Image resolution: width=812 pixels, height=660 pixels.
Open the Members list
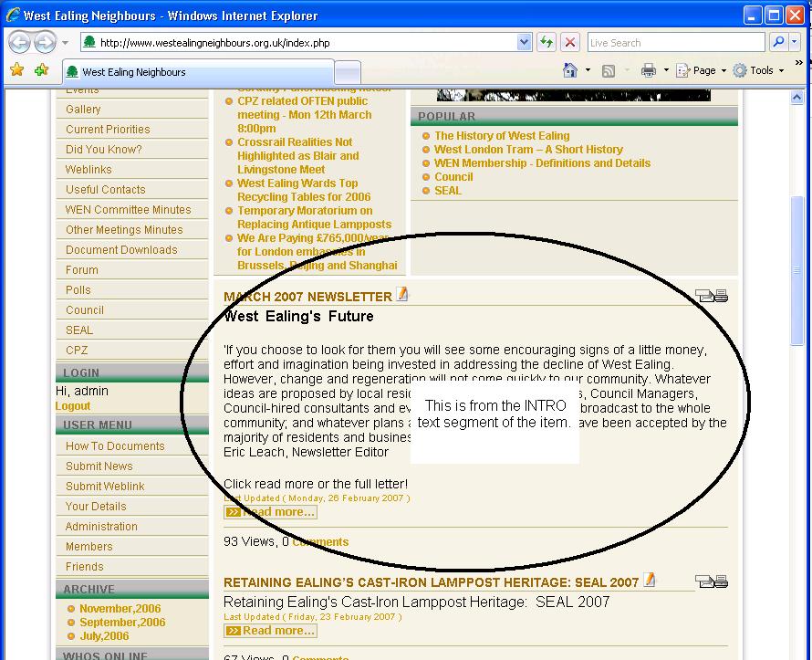[89, 547]
